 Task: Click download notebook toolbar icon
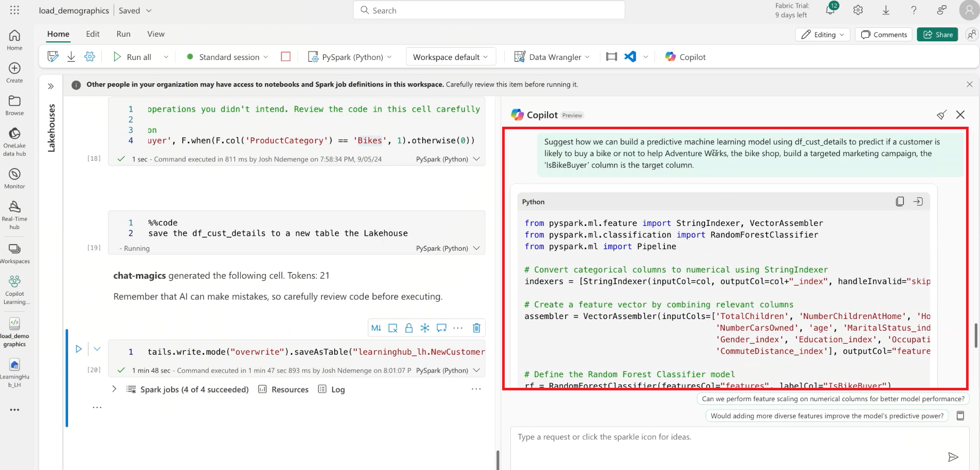click(71, 57)
